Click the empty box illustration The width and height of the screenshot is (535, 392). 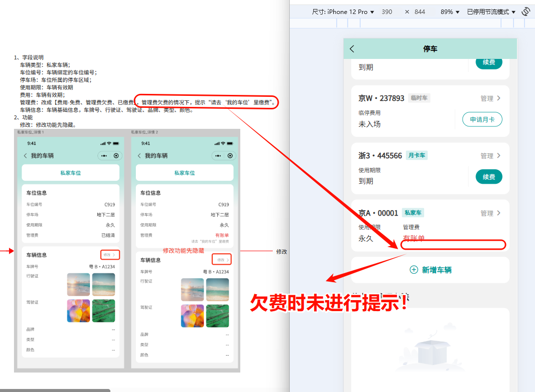[x=430, y=350]
